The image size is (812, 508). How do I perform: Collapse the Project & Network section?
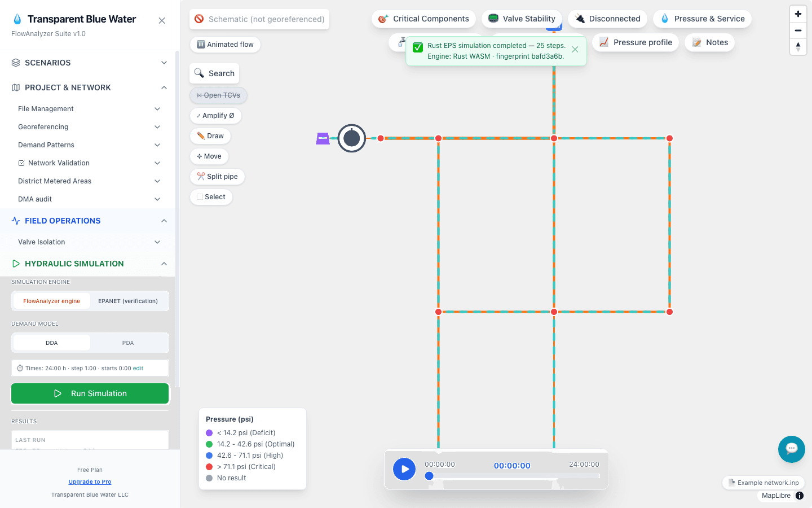90,87
